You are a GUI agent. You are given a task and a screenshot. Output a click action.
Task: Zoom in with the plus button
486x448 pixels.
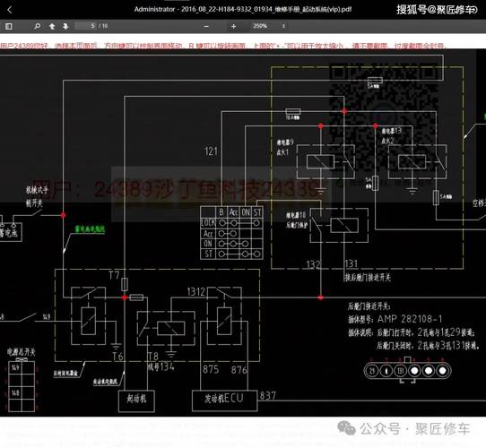234,26
